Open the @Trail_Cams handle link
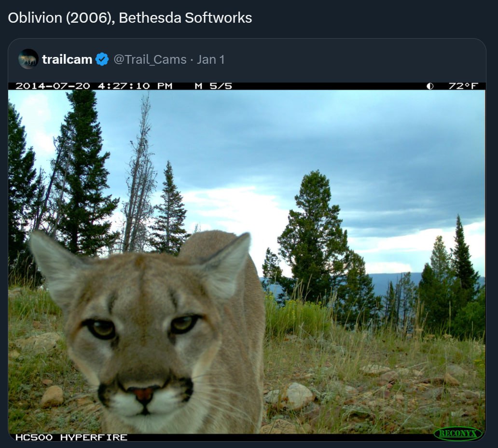The width and height of the screenshot is (498, 448). 150,59
